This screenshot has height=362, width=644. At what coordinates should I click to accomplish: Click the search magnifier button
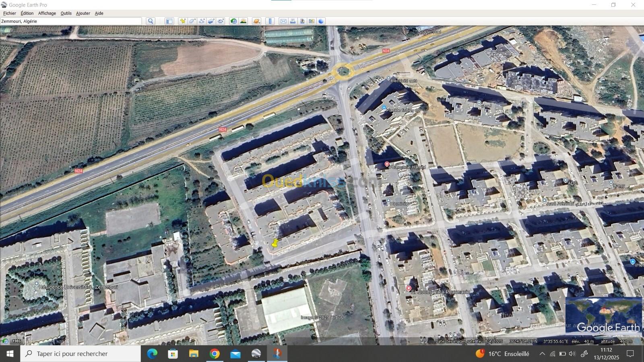click(x=151, y=21)
